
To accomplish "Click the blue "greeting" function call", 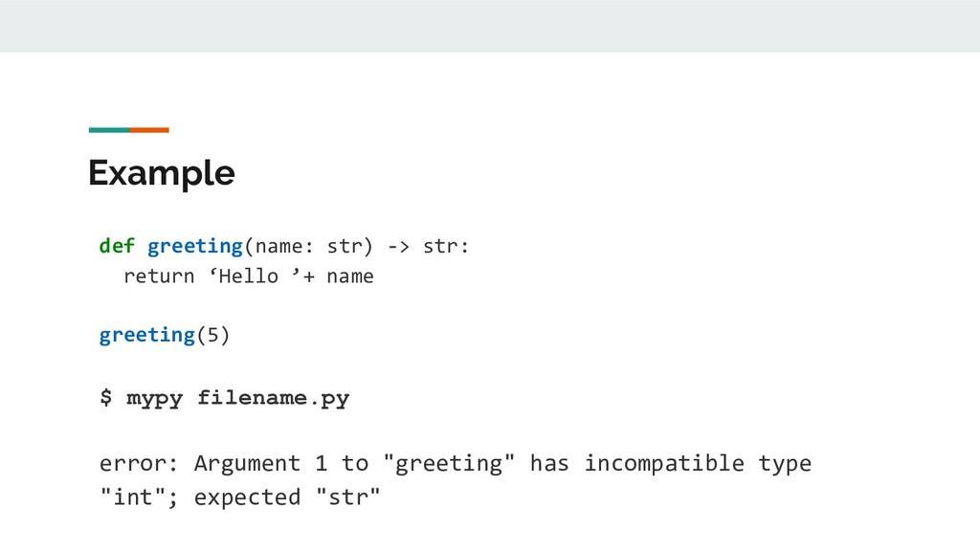I will (147, 335).
